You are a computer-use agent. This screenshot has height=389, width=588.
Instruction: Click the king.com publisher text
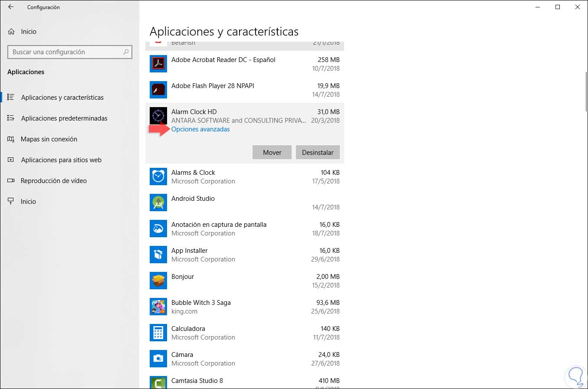(x=184, y=311)
